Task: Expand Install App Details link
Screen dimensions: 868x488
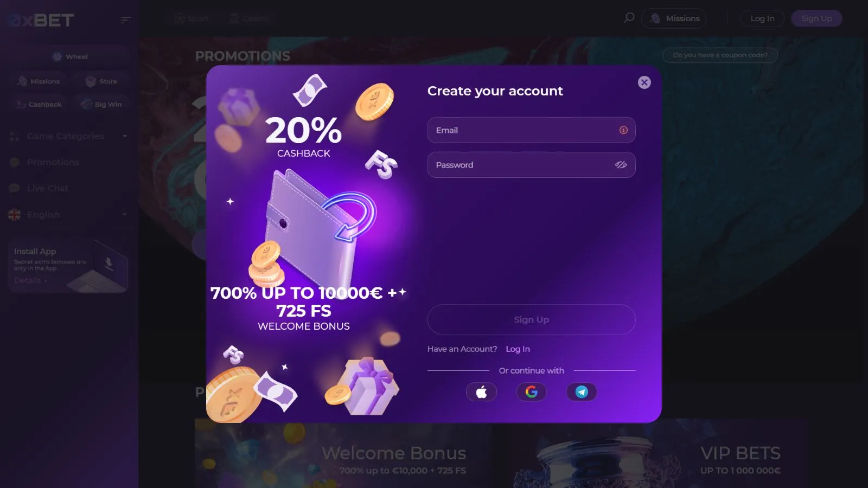Action: click(30, 280)
